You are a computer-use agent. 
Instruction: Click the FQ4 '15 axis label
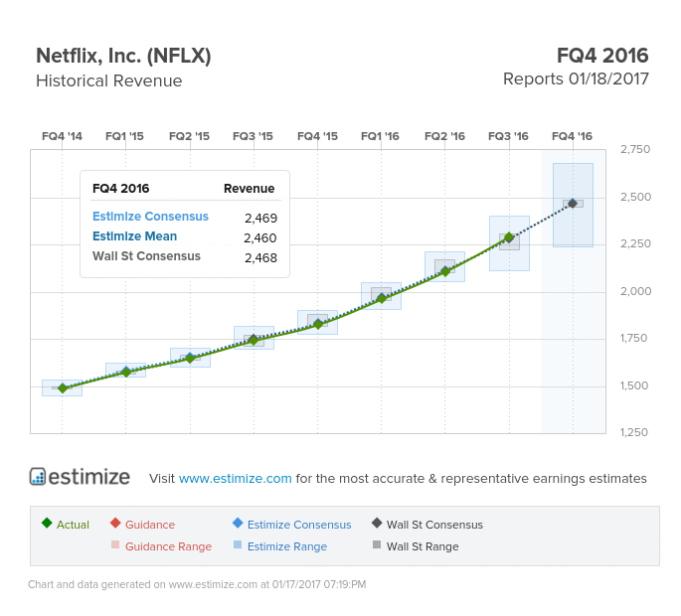[x=317, y=136]
